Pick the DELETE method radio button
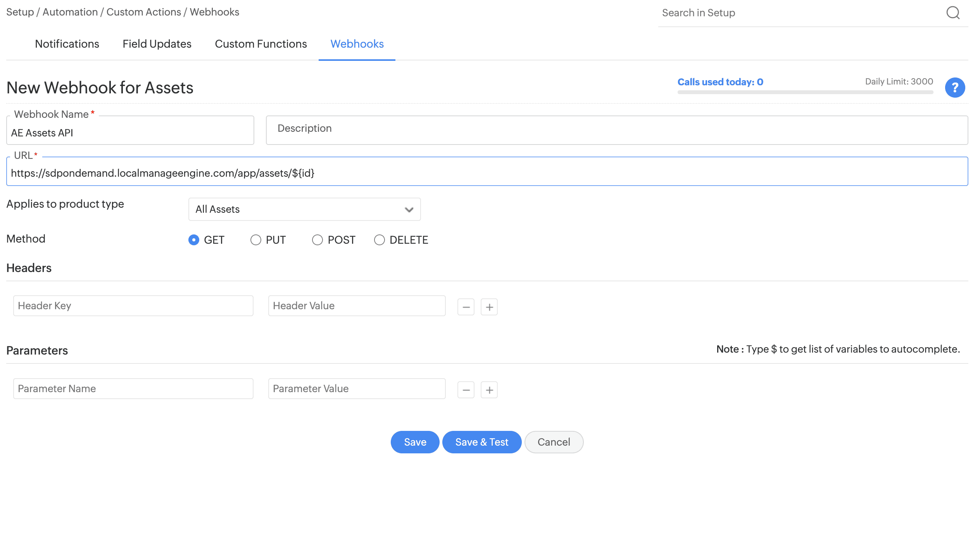The width and height of the screenshot is (980, 551). click(x=380, y=240)
